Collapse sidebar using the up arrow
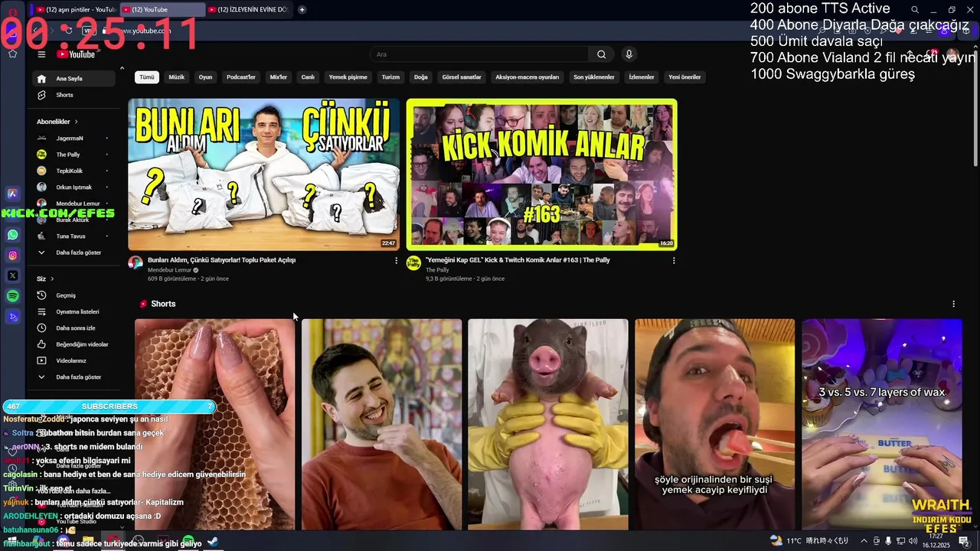 [x=122, y=68]
